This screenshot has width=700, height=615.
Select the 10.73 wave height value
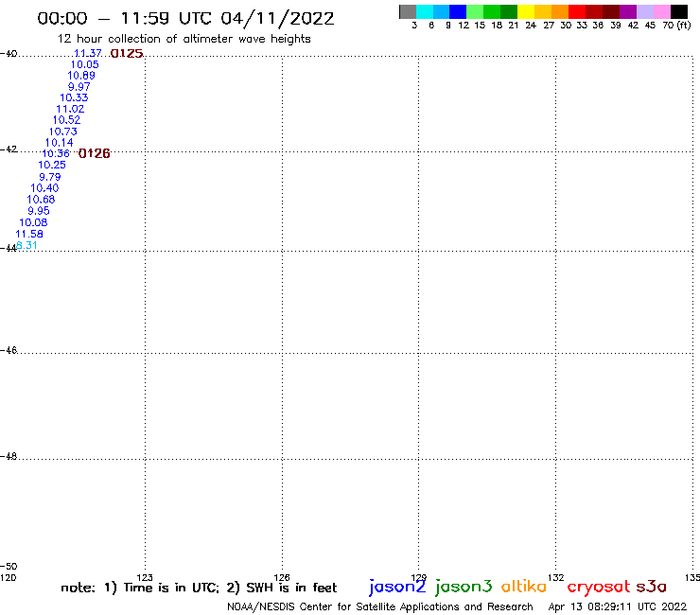(x=63, y=132)
